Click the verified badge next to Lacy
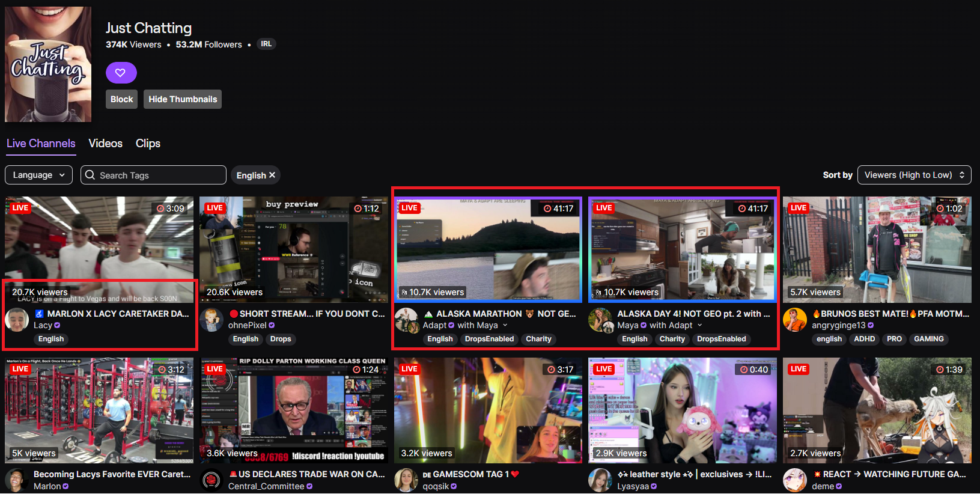Viewport: 980px width, 494px height. click(57, 325)
